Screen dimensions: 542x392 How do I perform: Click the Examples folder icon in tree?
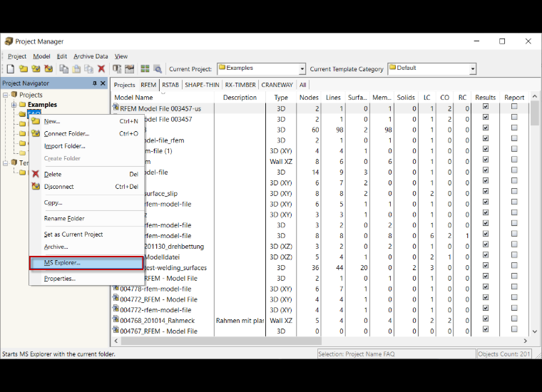point(23,104)
